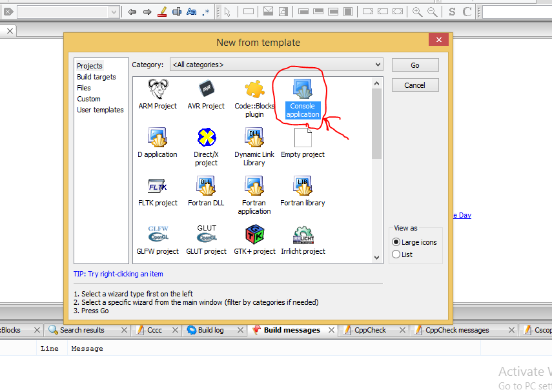Select the Fortran library template
This screenshot has width=552, height=392.
pyautogui.click(x=303, y=192)
